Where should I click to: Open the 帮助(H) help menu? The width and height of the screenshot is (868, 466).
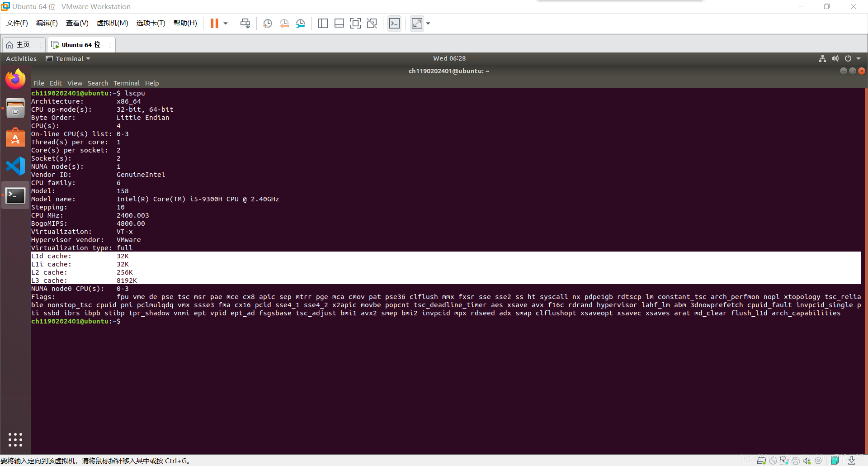coord(185,23)
